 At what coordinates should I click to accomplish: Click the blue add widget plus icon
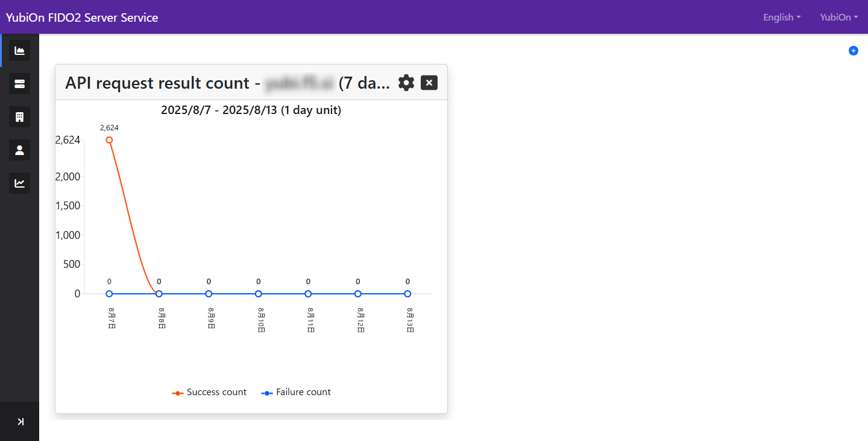coord(854,51)
